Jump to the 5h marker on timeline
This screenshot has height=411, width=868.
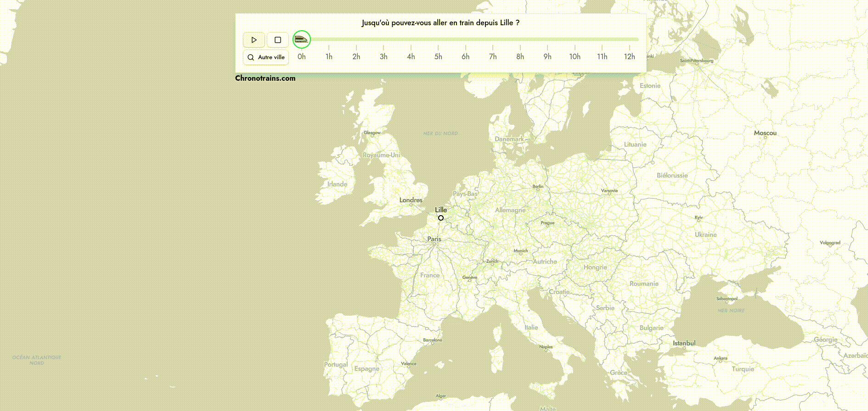pos(438,56)
